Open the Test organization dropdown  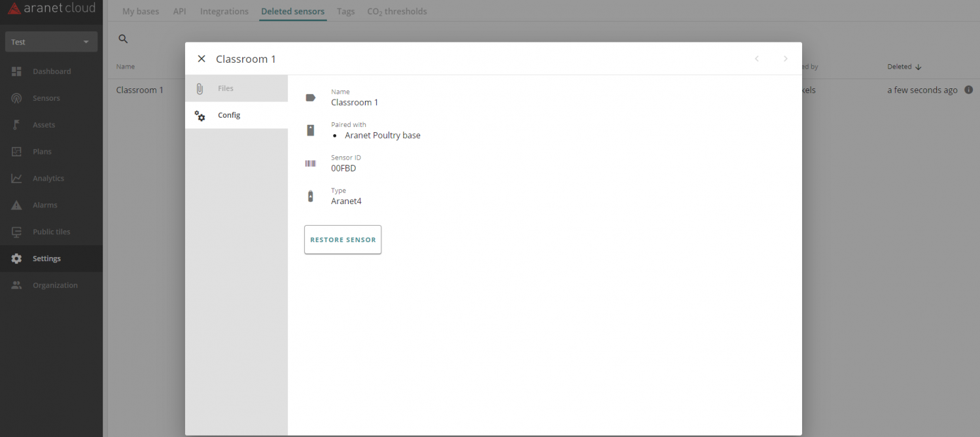click(x=51, y=42)
